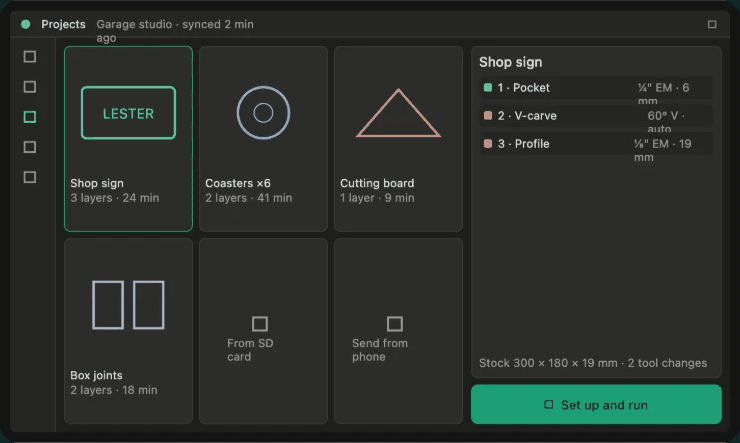Select the '2 · V-carve' layer row
This screenshot has height=443, width=740.
[596, 116]
